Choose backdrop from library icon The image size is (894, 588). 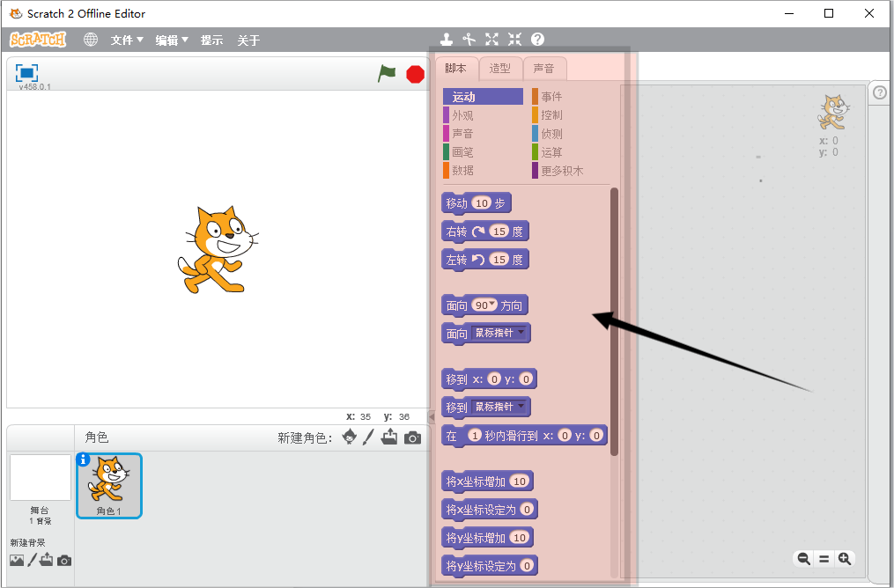(x=17, y=561)
